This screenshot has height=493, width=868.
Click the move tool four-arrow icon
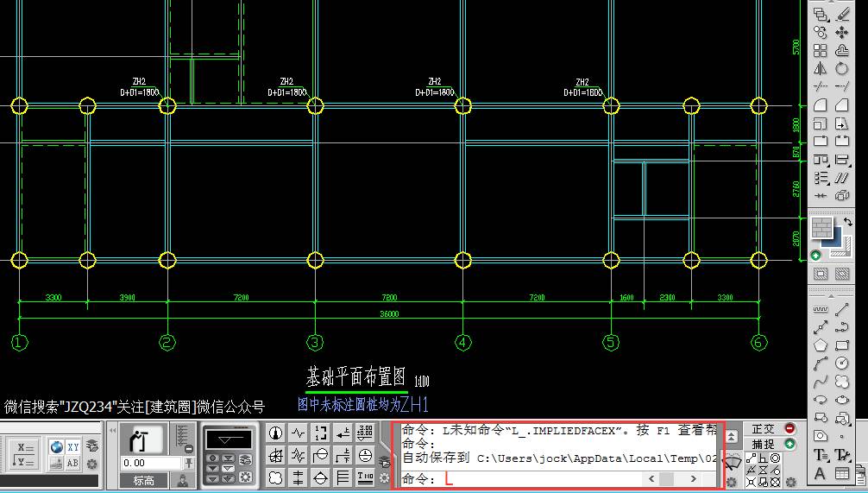tap(842, 32)
